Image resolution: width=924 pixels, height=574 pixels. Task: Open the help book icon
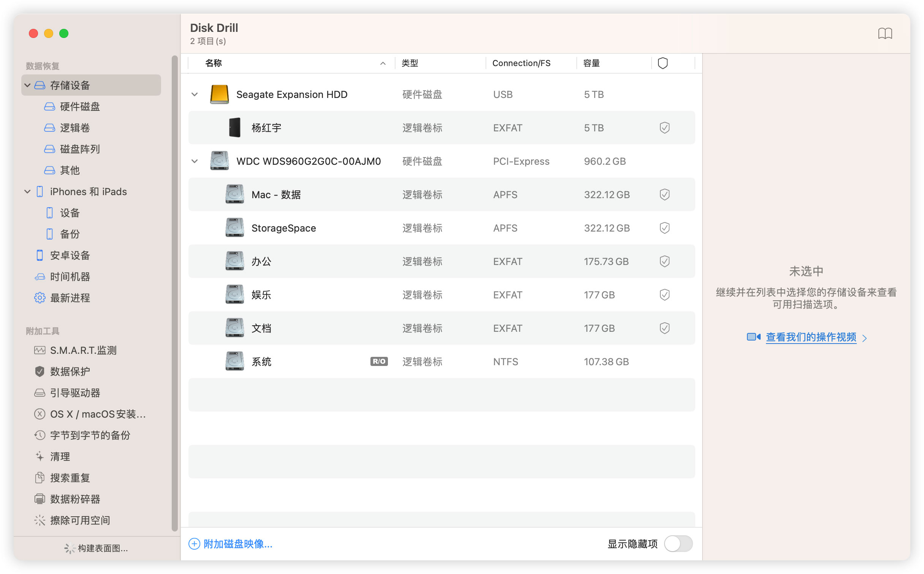pyautogui.click(x=885, y=33)
